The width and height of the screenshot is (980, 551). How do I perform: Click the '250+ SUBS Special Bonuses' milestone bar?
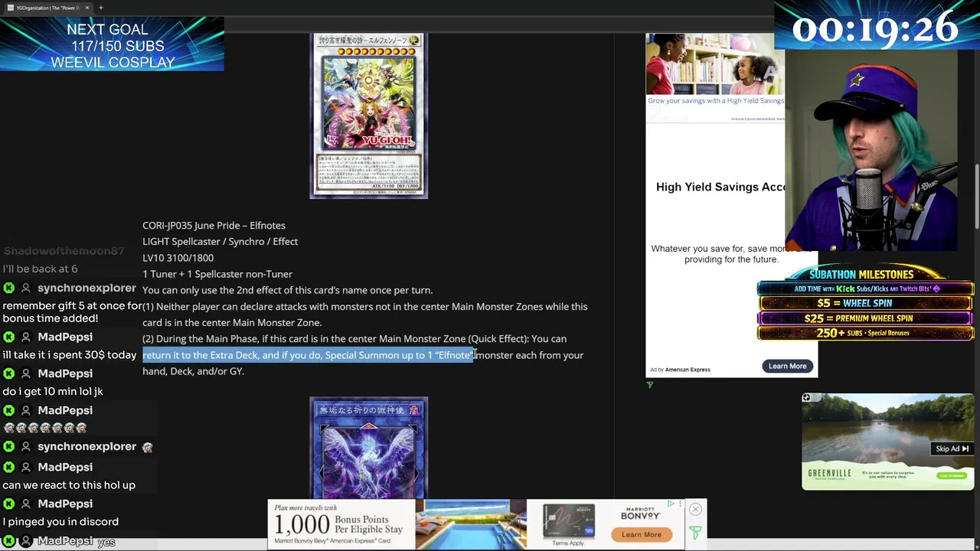click(866, 333)
